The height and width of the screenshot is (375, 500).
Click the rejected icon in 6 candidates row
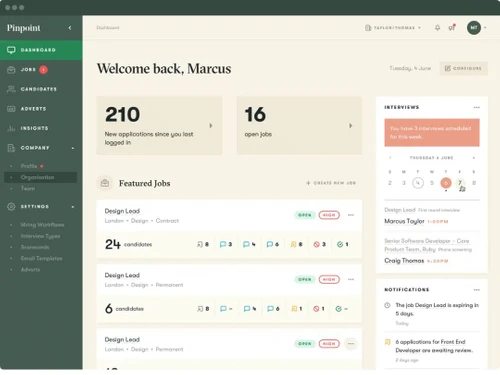pos(316,309)
